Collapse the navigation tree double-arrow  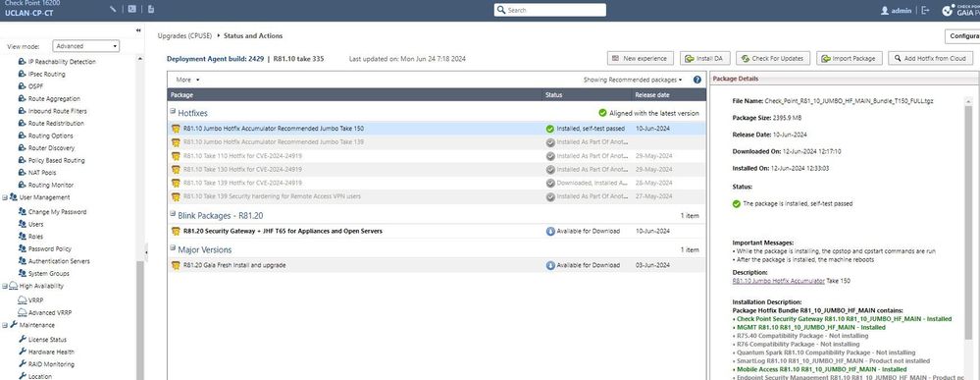coord(138,30)
